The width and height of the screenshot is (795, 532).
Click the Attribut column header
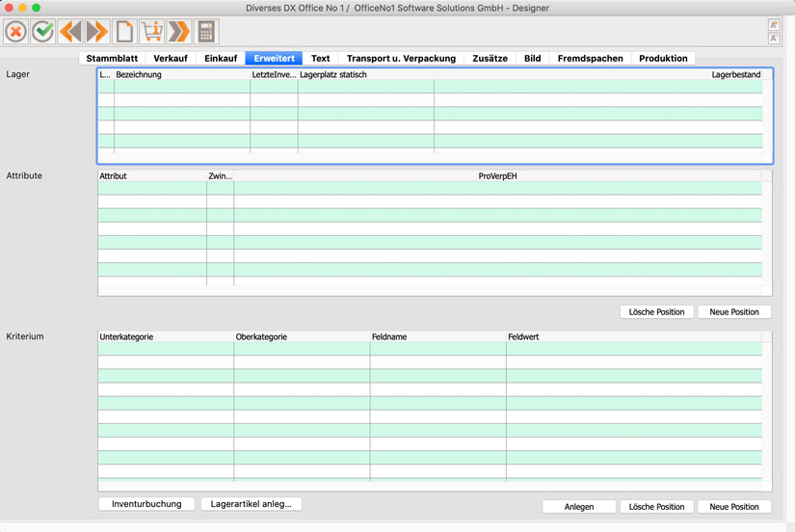pyautogui.click(x=152, y=176)
